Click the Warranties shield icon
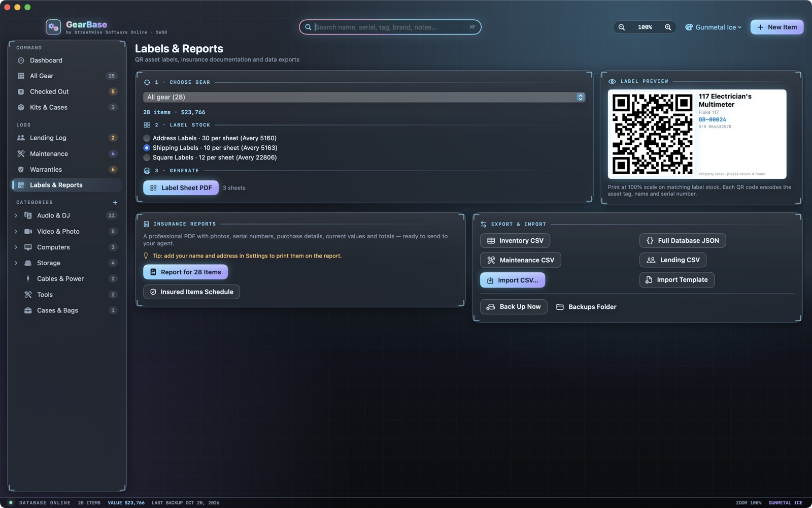Viewport: 812px width, 508px height. [x=21, y=170]
